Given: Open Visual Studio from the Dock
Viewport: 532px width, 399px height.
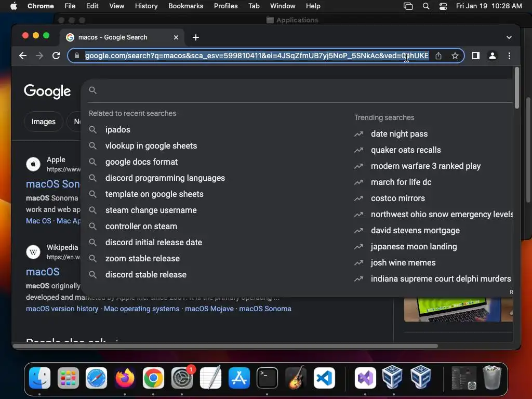Looking at the screenshot, I should click(365, 378).
